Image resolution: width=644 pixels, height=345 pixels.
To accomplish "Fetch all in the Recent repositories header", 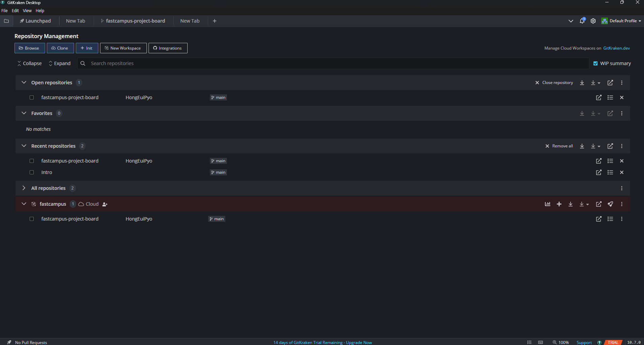I will [x=582, y=146].
